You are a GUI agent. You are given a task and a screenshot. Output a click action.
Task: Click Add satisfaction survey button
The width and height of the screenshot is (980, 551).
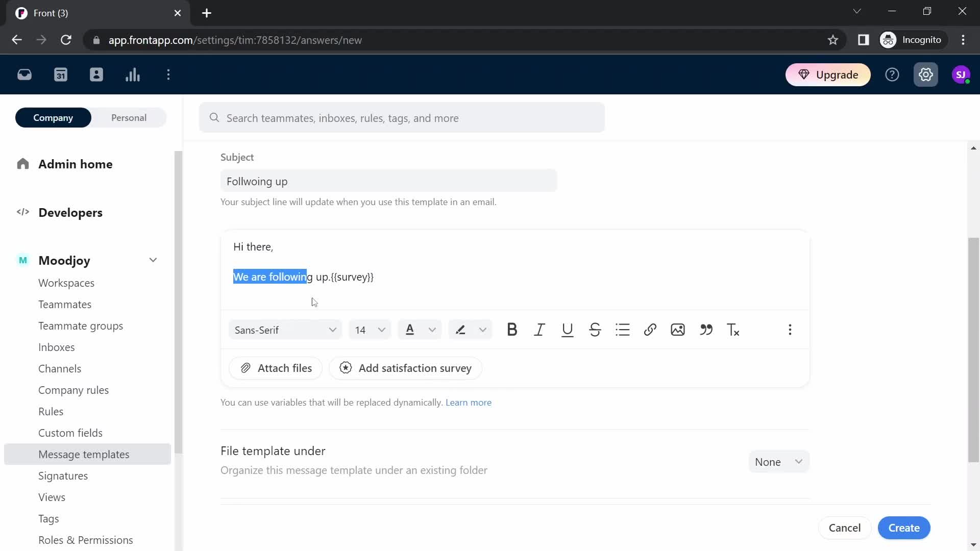[x=406, y=368]
